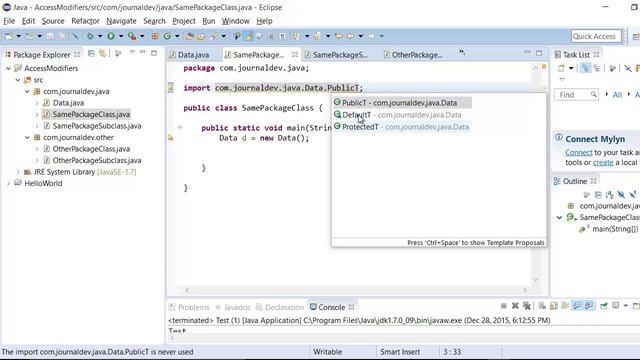Click the Connect link in Mylyn panel
The width and height of the screenshot is (640, 360).
pos(578,152)
